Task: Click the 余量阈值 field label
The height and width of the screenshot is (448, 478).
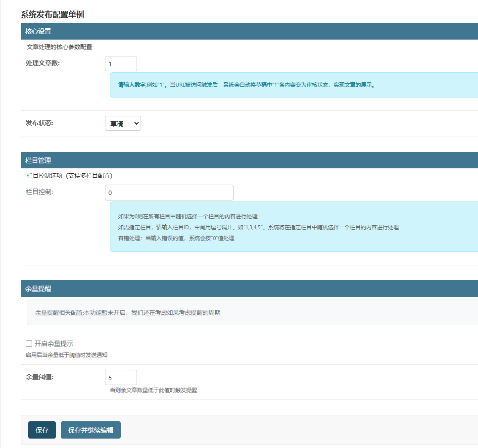Action: [40, 377]
